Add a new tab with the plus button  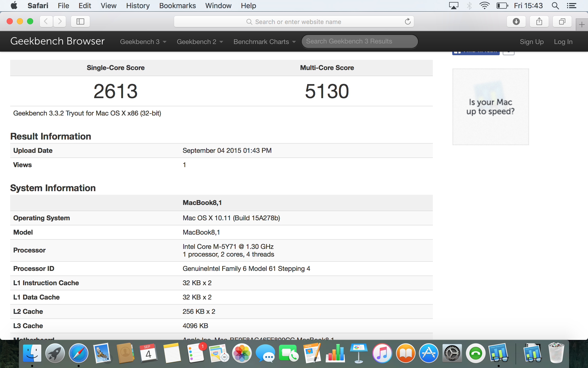pos(582,25)
